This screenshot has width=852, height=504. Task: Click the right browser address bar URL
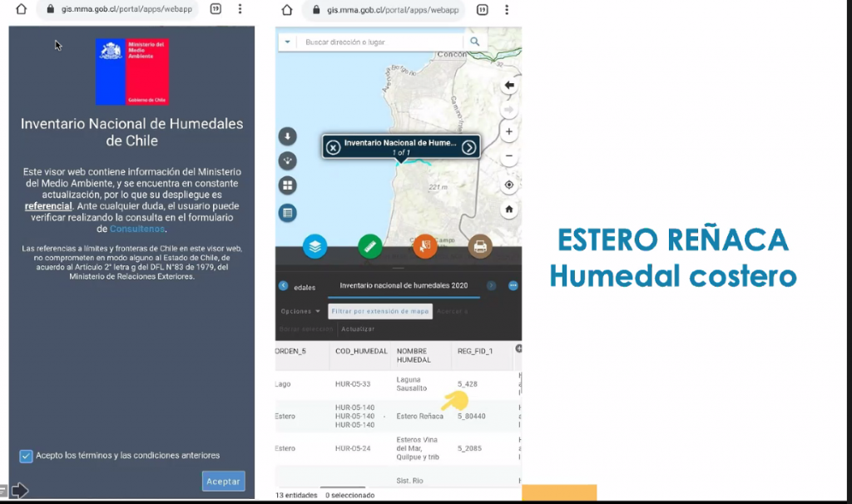click(x=393, y=10)
